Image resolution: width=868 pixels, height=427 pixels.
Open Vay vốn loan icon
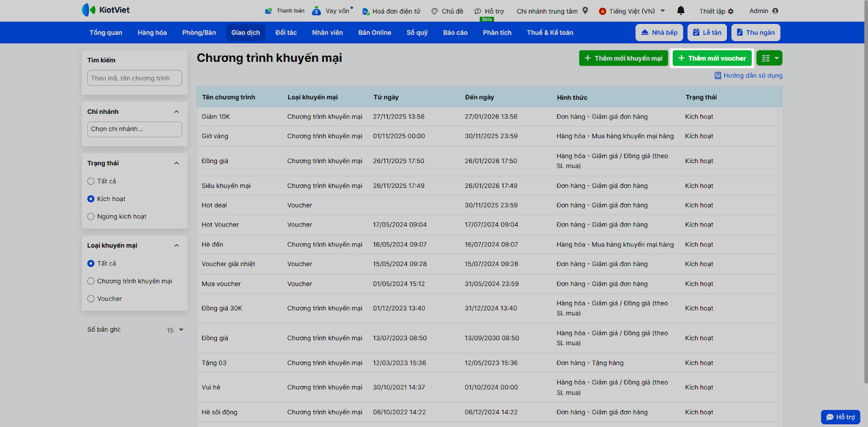click(x=316, y=11)
